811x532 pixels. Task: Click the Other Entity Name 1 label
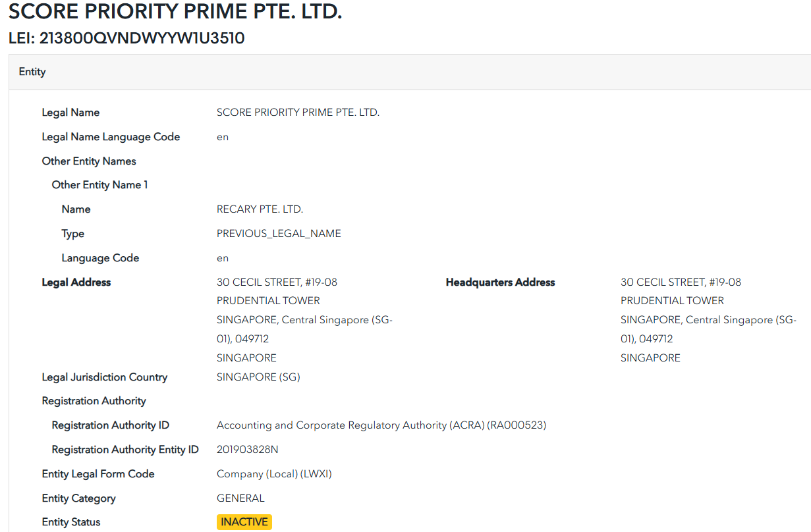pos(99,185)
